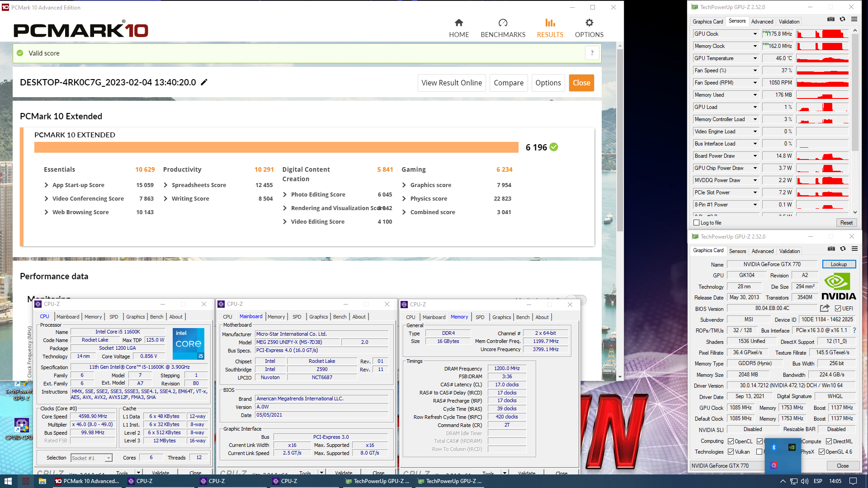Click the NVIDIA logo in GPU-Z

coord(839,287)
